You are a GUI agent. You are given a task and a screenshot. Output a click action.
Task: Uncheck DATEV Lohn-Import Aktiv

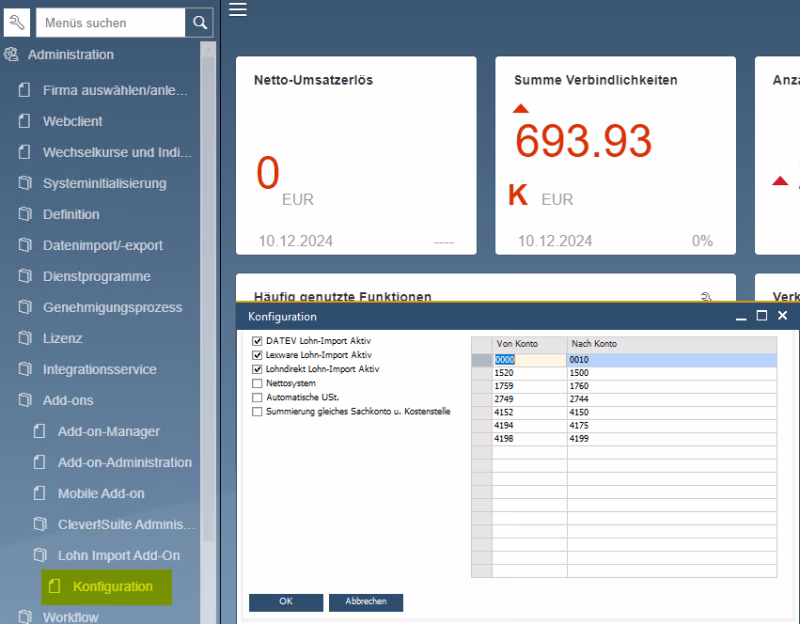coord(257,343)
